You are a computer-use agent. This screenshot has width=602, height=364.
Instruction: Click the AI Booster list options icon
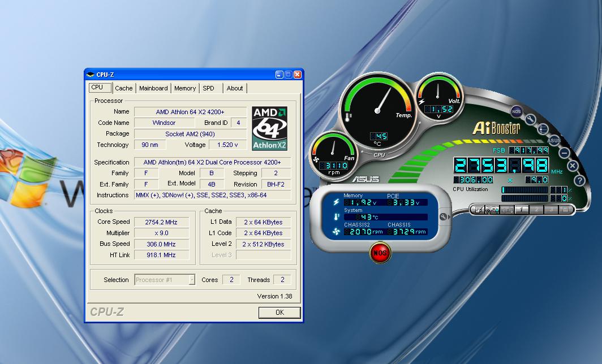click(543, 129)
